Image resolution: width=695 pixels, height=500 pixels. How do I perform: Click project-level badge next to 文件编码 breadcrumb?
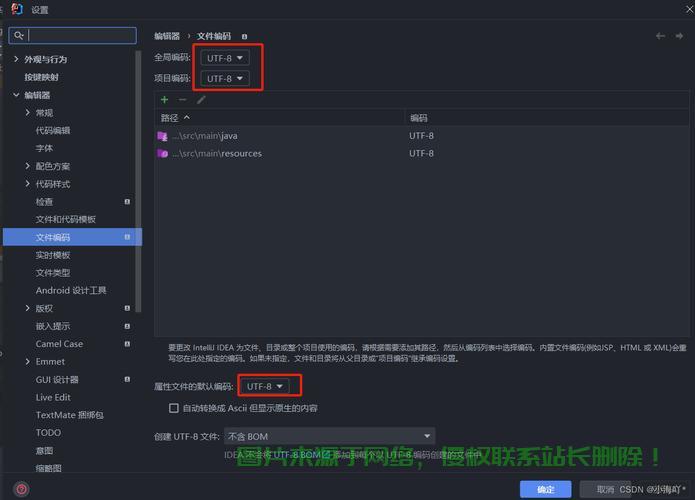[244, 37]
